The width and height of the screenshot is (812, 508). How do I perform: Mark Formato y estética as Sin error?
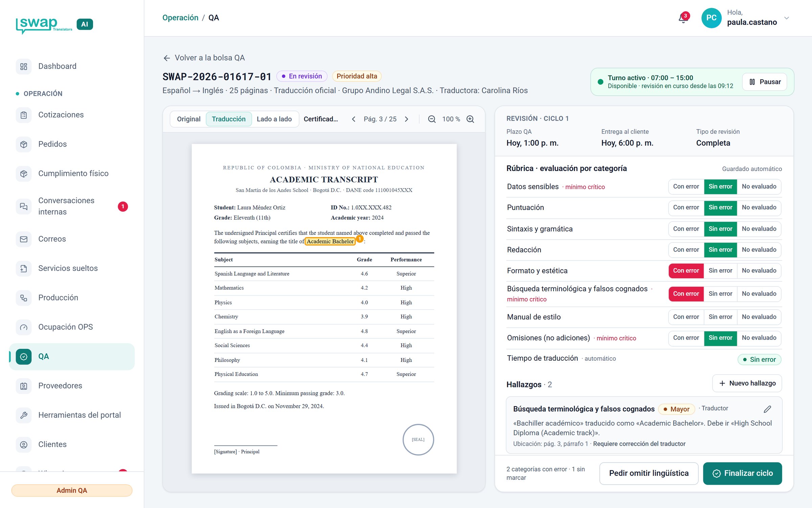click(720, 271)
